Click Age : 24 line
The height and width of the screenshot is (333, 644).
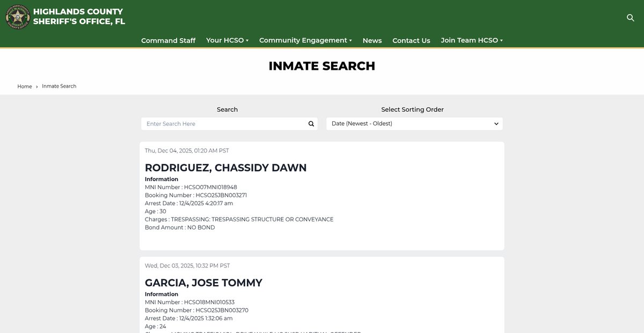tap(156, 327)
